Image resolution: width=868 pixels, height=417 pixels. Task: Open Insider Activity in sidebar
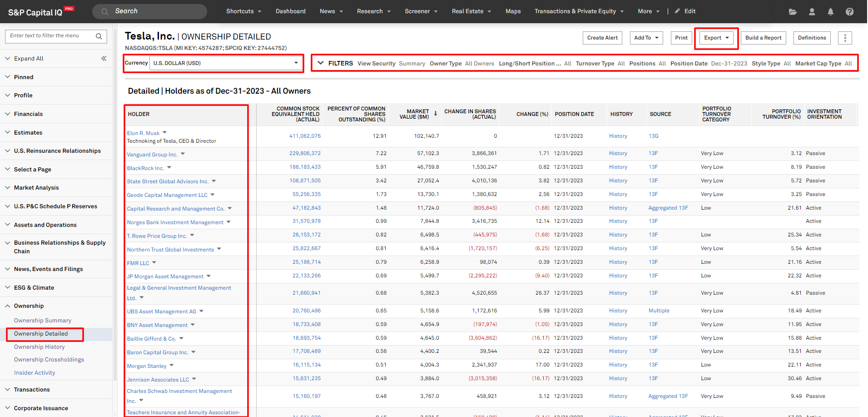click(x=35, y=373)
